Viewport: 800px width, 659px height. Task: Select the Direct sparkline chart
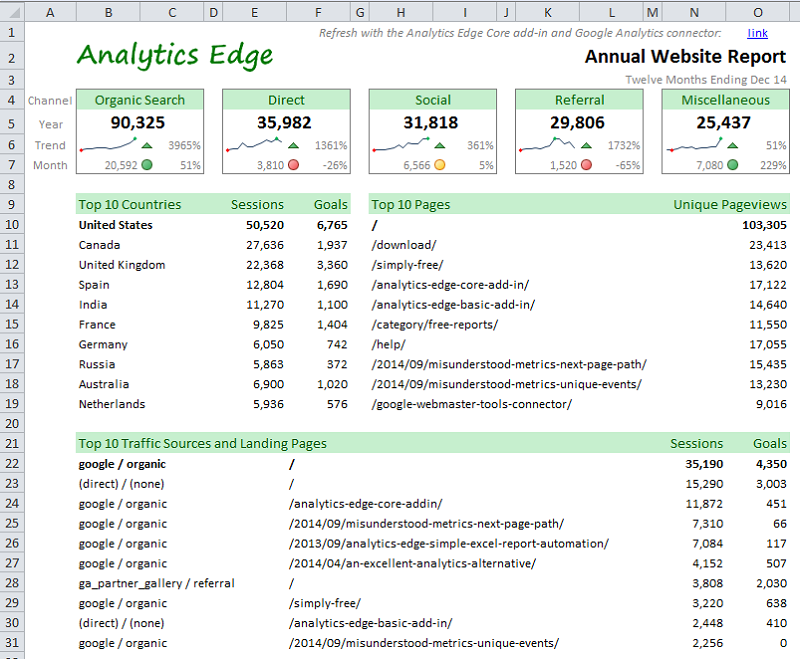(254, 144)
